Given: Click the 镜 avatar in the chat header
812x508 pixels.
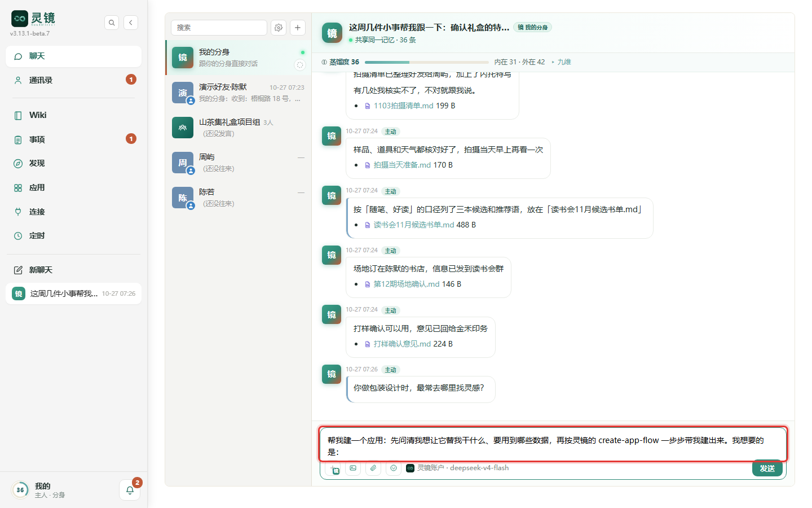Looking at the screenshot, I should coord(332,33).
